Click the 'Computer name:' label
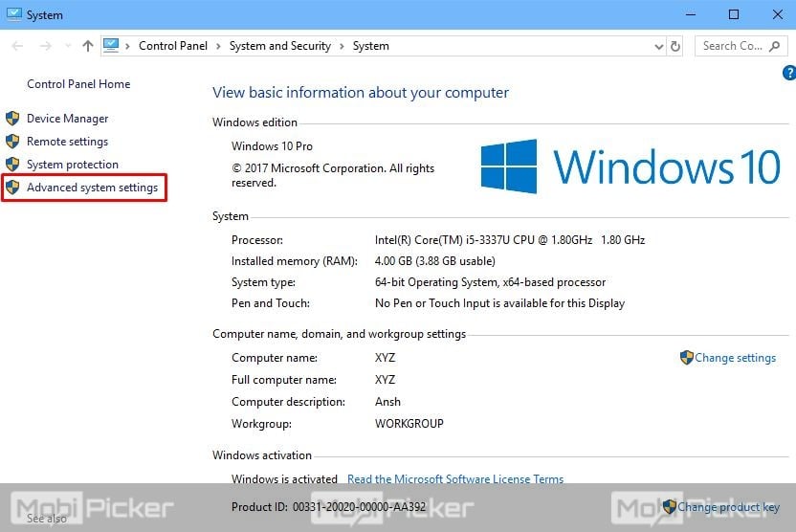The height and width of the screenshot is (532, 796). point(275,358)
